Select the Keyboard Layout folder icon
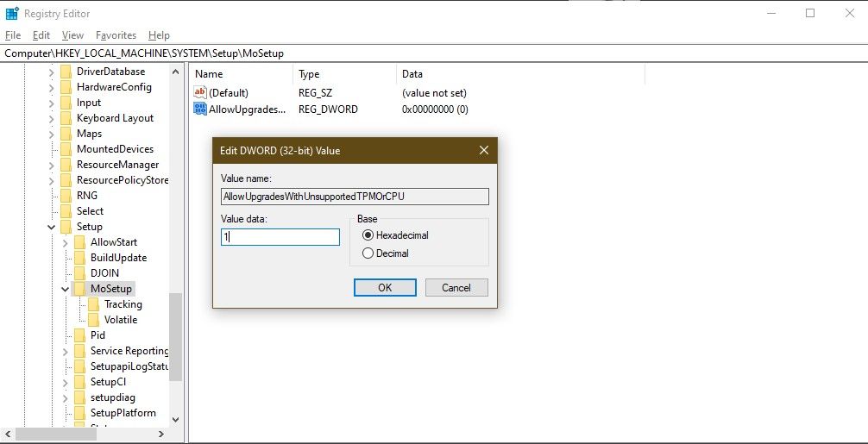This screenshot has height=444, width=868. (x=66, y=118)
